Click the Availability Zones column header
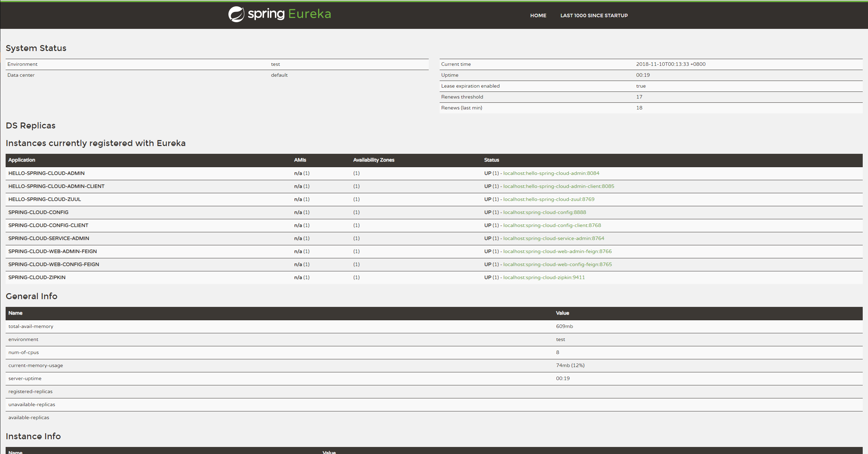The image size is (868, 454). [373, 160]
